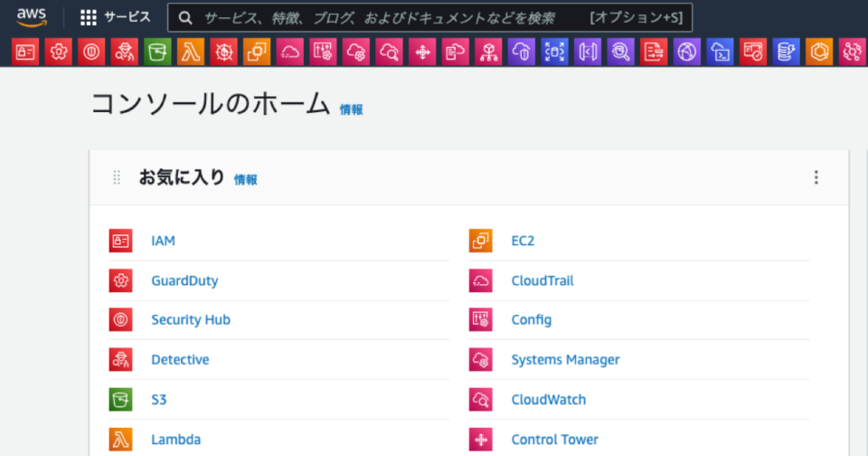Image resolution: width=868 pixels, height=456 pixels.
Task: Click the red document-with-arrows icon in the top bar
Action: pos(654,52)
